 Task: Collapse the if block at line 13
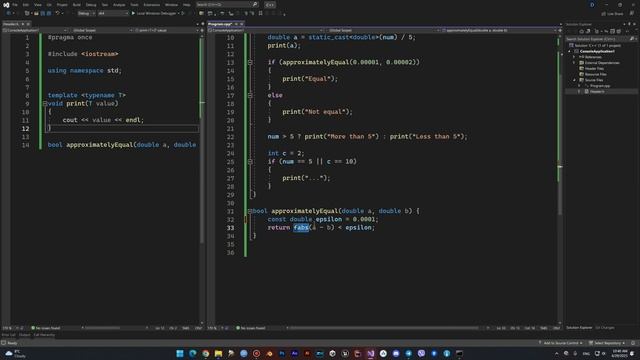250,62
